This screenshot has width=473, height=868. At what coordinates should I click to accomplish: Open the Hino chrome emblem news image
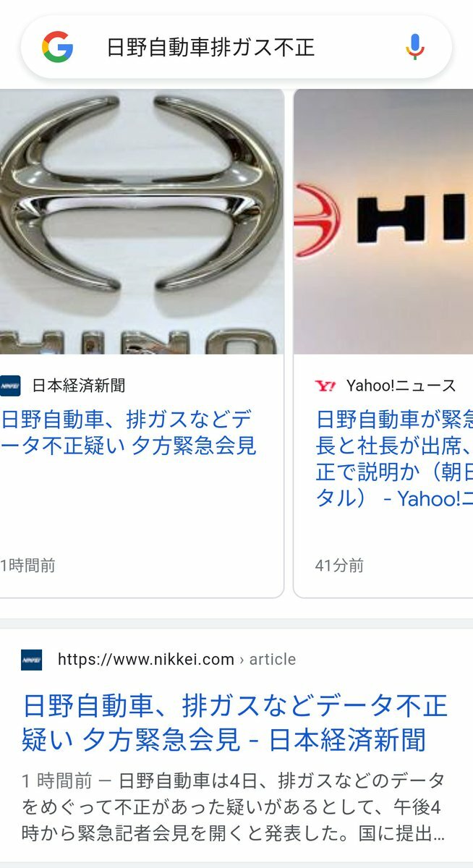click(142, 221)
